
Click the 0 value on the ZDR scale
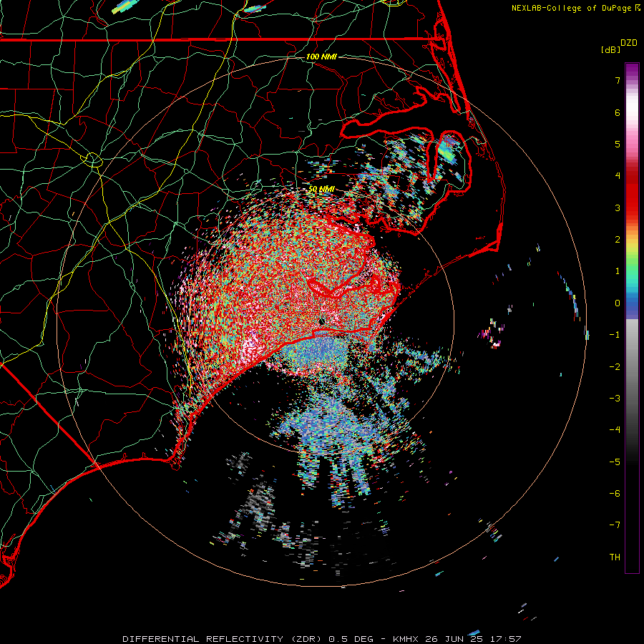click(x=618, y=303)
